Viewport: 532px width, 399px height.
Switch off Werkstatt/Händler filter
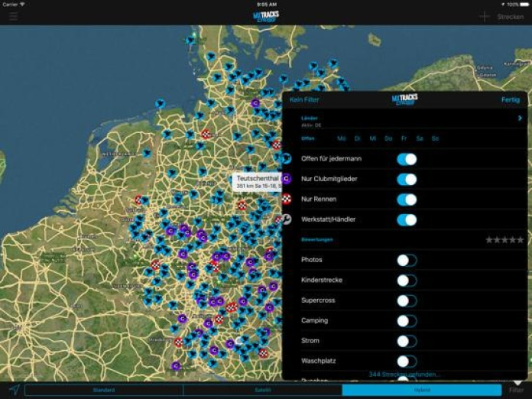407,220
